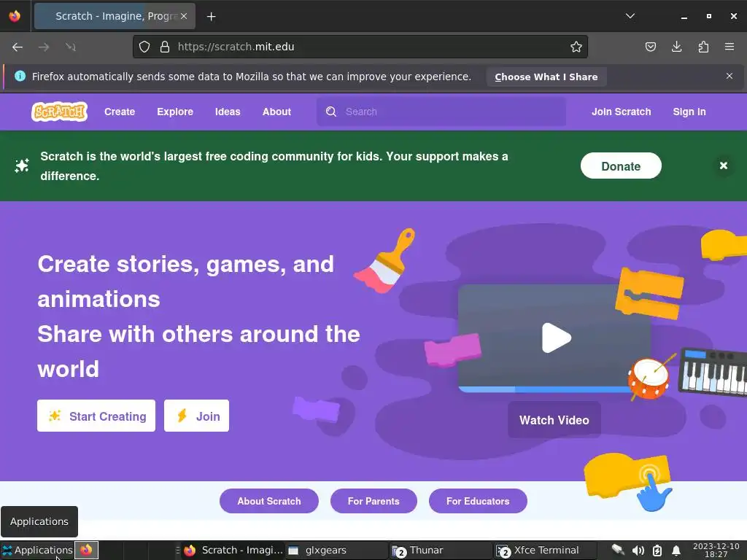Image resolution: width=747 pixels, height=560 pixels.
Task: Open the Pocket save icon
Action: click(x=650, y=47)
